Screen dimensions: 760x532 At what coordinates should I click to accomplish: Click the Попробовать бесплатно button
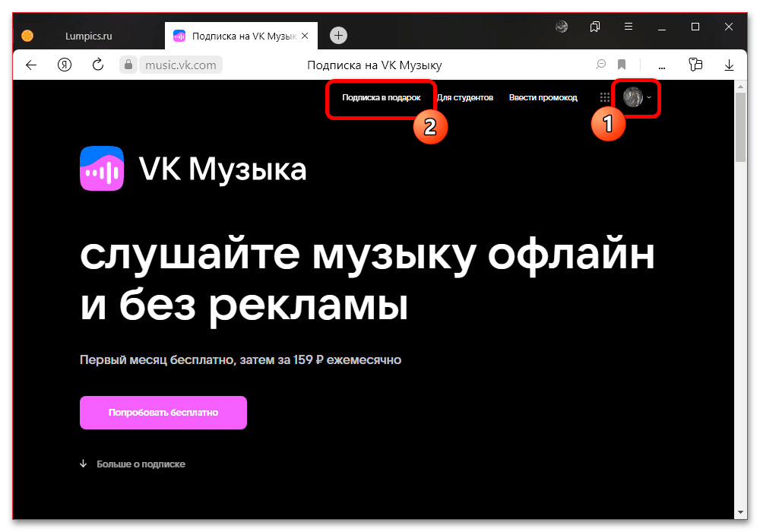[x=163, y=413]
